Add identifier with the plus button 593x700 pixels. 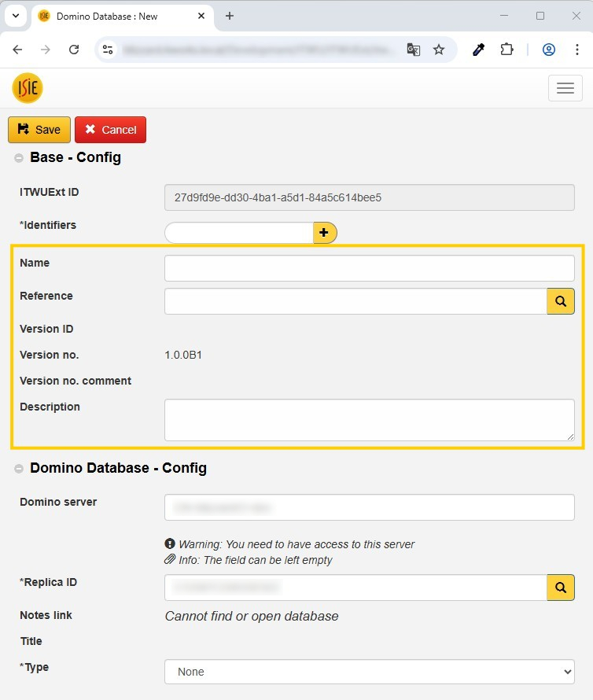325,233
